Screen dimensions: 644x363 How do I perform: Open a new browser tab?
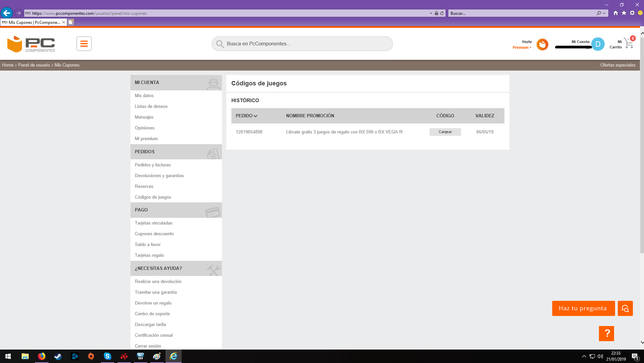pyautogui.click(x=71, y=22)
